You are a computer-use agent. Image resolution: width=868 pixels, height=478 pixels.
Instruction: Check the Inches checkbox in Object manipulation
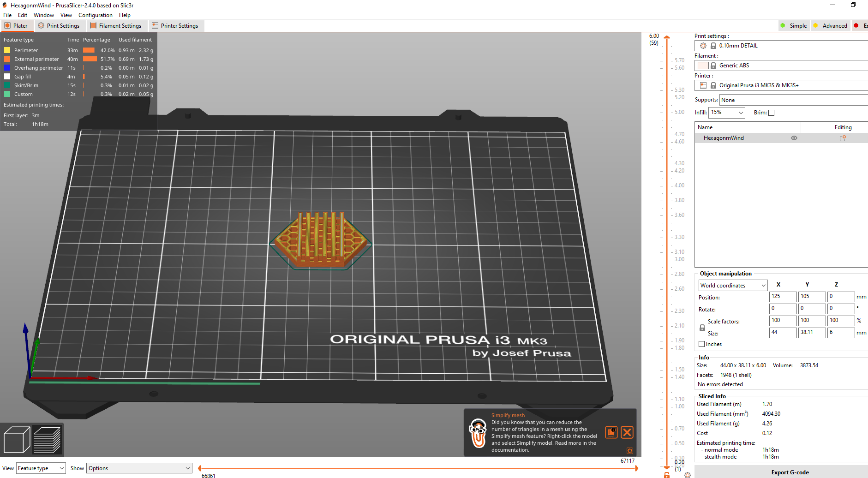click(x=702, y=344)
